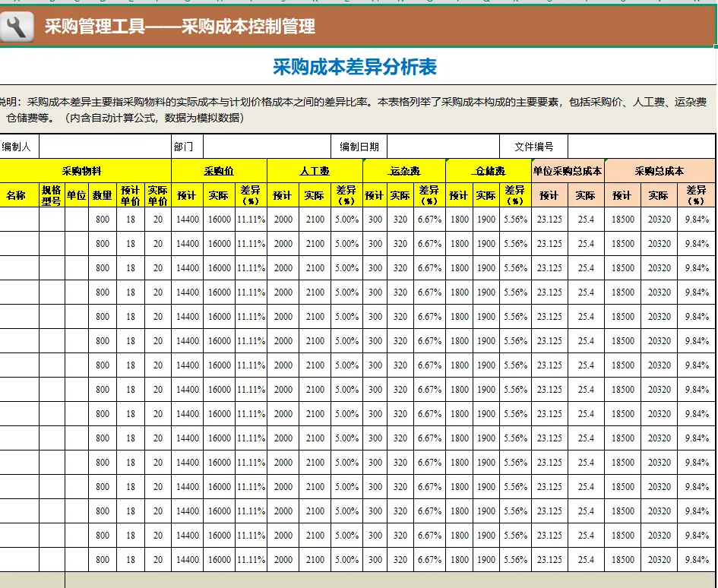Viewport: 718px width, 588px height.
Task: Click the 预计 header under 人工费
Action: coord(283,195)
